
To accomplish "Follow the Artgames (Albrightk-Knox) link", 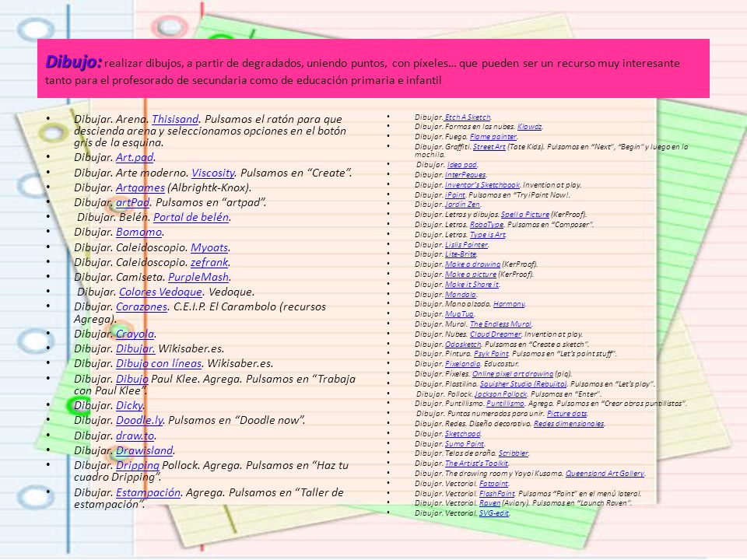I will click(x=140, y=187).
